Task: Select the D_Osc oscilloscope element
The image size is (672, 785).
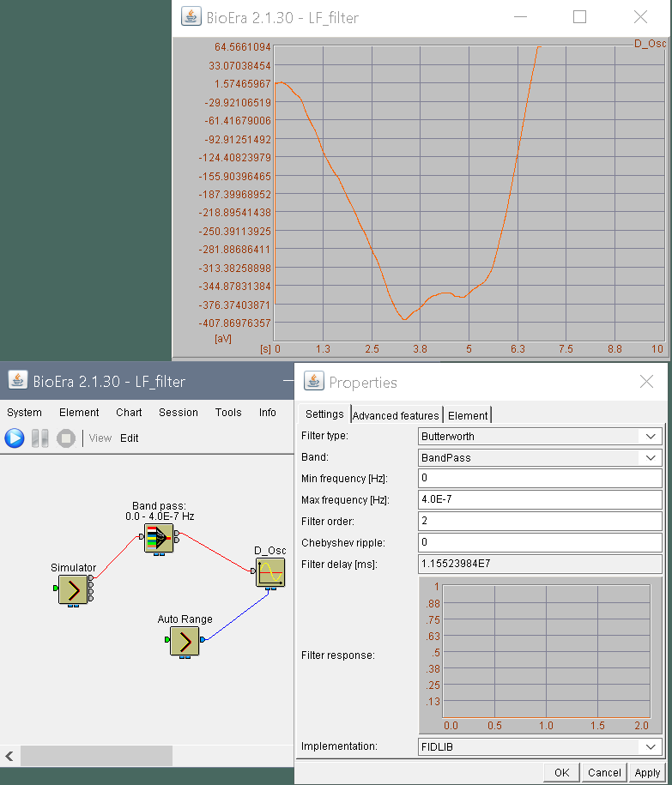Action: [270, 572]
